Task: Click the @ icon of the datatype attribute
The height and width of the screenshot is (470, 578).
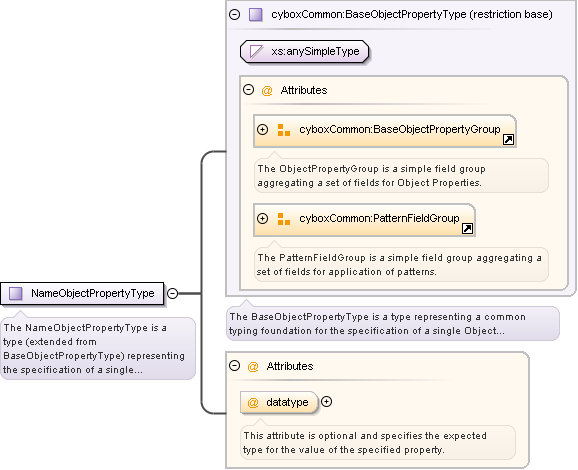Action: point(253,403)
